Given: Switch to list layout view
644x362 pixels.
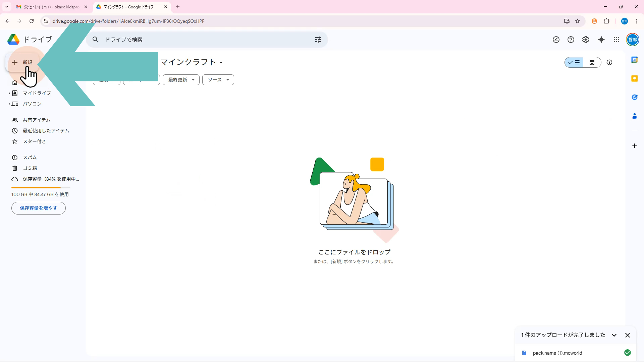Looking at the screenshot, I should pos(574,62).
